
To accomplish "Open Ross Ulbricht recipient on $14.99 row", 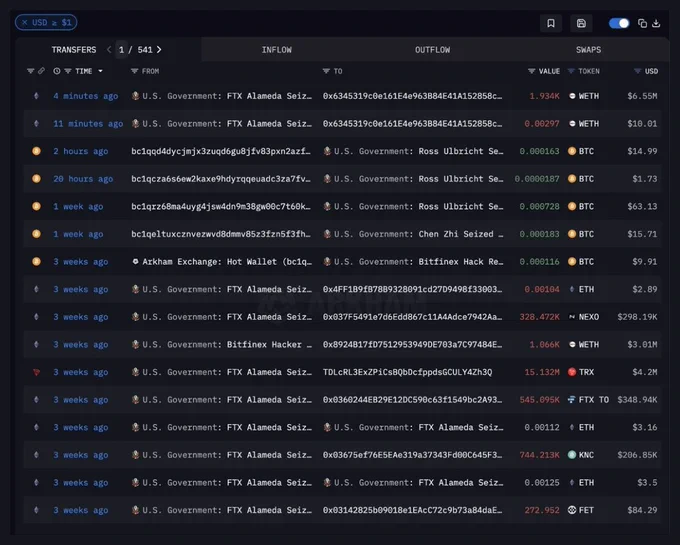I will tap(413, 151).
